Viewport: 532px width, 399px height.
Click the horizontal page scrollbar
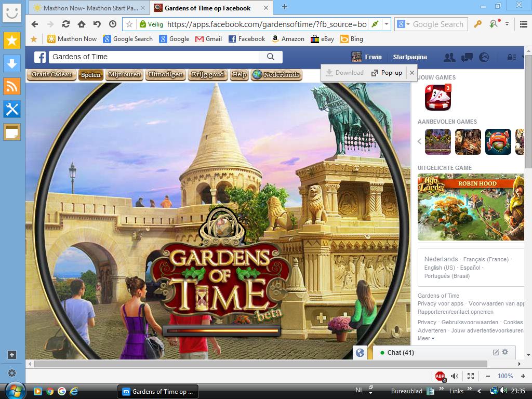(x=261, y=364)
